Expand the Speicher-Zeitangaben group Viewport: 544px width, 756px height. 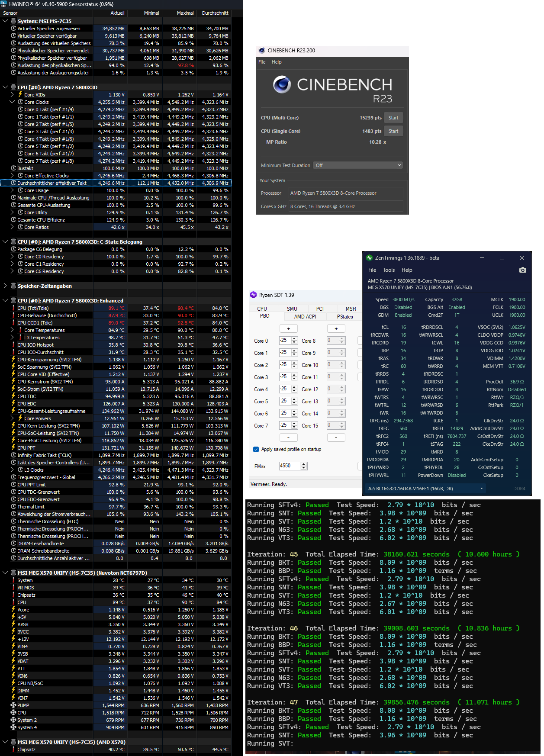tap(5, 286)
